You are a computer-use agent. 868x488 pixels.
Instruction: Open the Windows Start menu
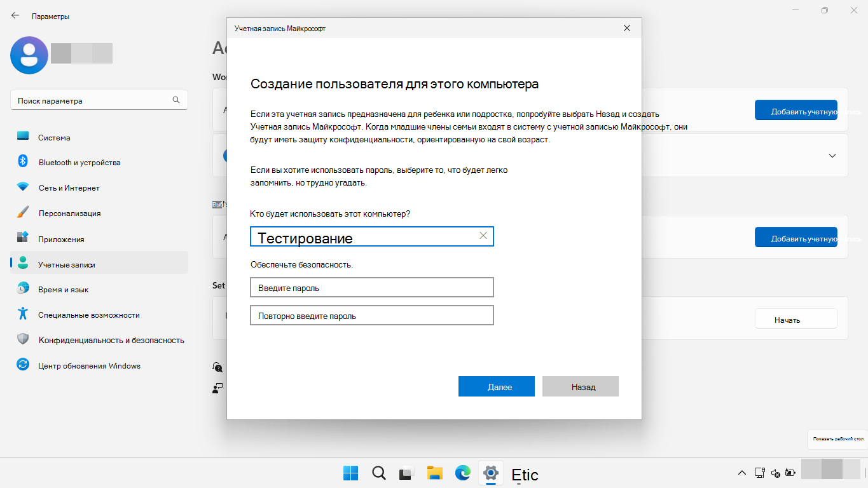click(350, 473)
